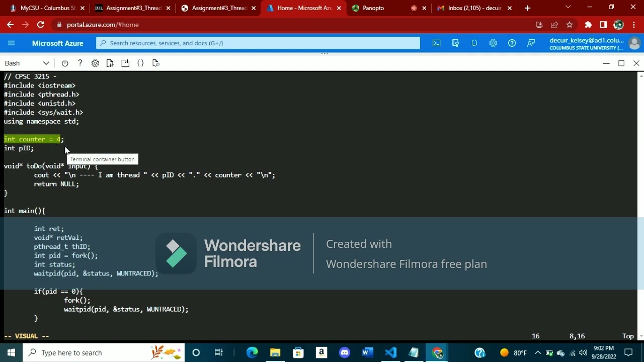This screenshot has height=362, width=644.
Task: Click highlighted line 'int counter = 4'
Action: [32, 139]
